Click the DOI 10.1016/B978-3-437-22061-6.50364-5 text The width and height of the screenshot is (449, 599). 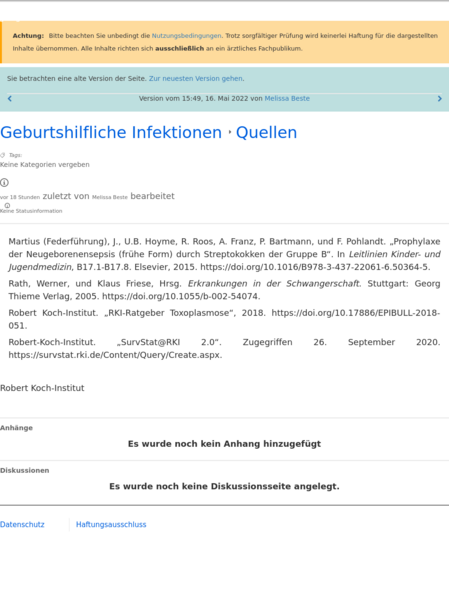(315, 267)
